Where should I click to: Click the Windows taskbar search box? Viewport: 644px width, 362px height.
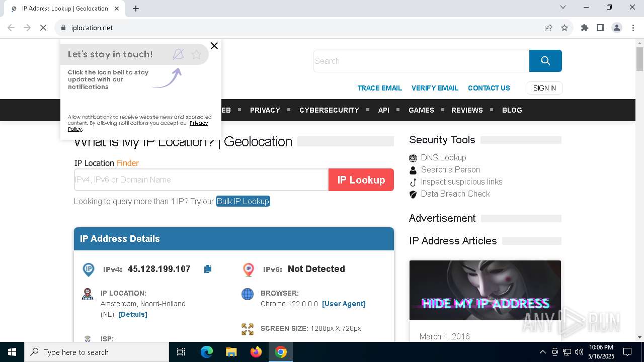tap(97, 352)
